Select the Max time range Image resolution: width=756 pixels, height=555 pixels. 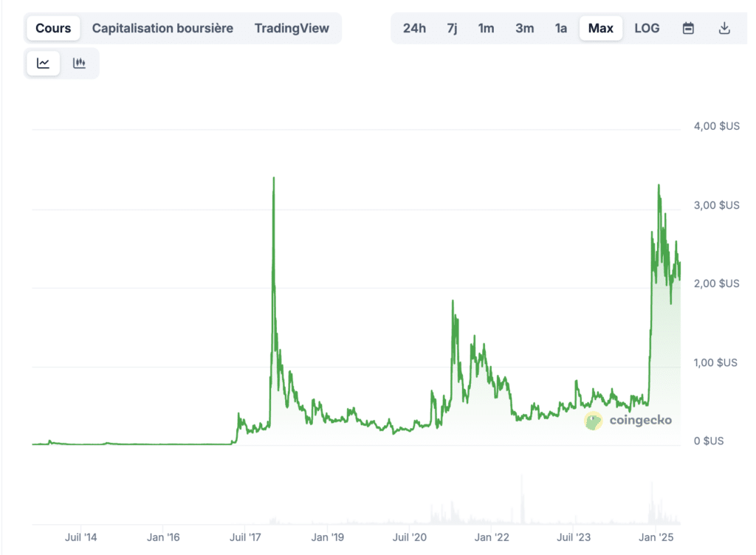coord(601,29)
